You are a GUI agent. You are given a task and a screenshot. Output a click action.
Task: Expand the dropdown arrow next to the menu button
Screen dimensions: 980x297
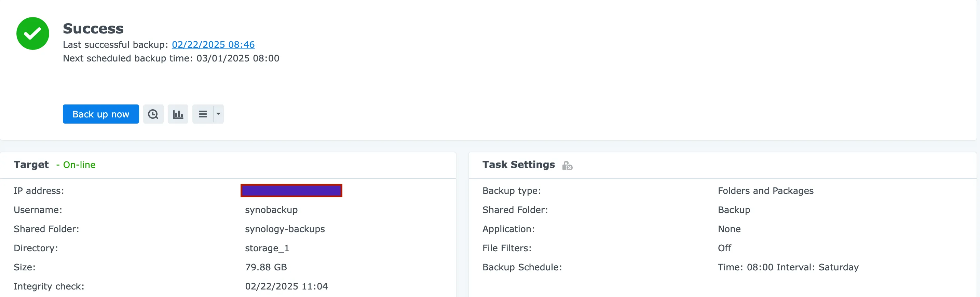point(218,114)
